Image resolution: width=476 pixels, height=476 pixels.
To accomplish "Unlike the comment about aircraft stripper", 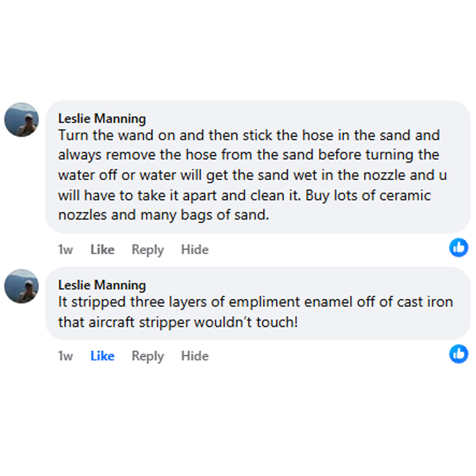I will click(x=102, y=356).
